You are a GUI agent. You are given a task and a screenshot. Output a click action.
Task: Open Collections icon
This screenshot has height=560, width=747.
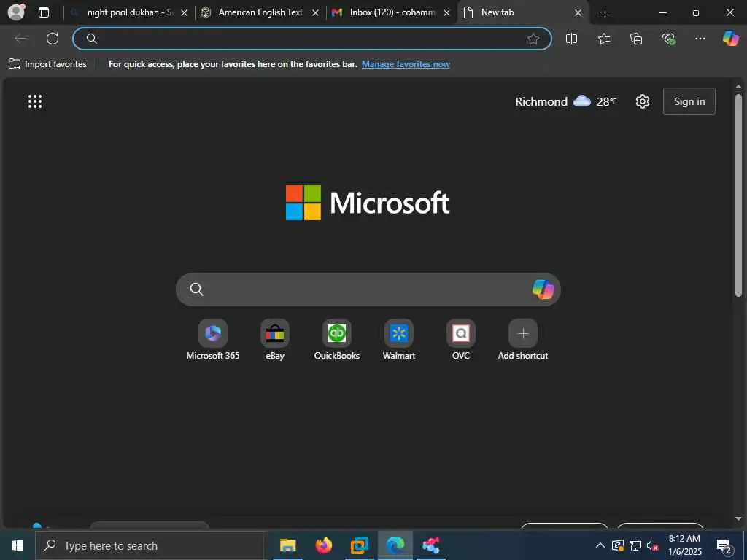click(x=636, y=39)
